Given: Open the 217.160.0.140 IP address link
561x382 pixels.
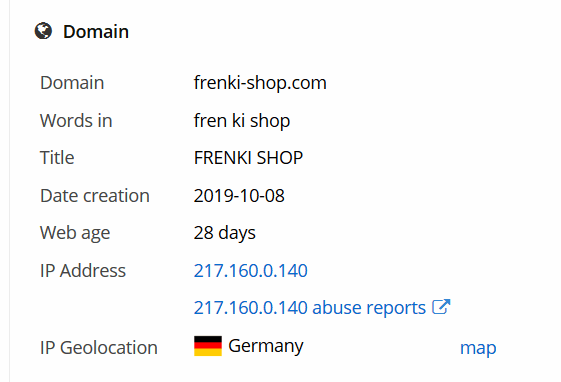Looking at the screenshot, I should (250, 270).
